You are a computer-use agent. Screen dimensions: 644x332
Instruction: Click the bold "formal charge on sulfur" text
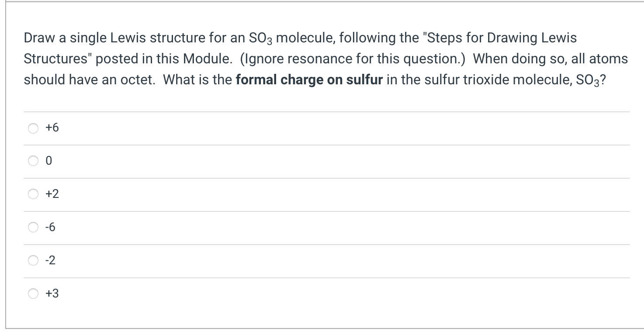tap(309, 80)
